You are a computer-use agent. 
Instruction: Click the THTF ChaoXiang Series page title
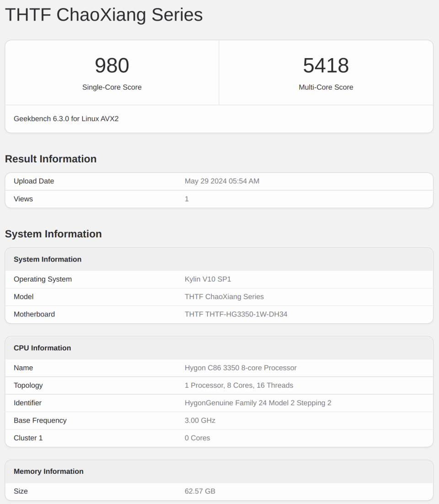pyautogui.click(x=103, y=15)
